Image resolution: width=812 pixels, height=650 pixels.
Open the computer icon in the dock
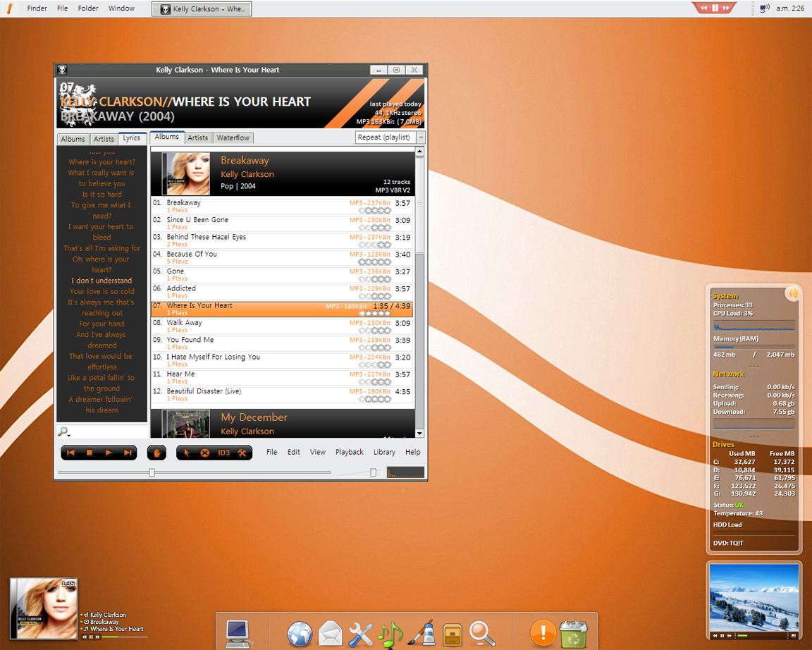point(238,633)
